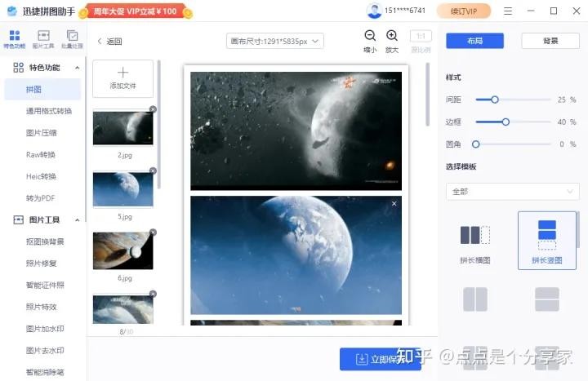Open 图片压缩 in the sidebar
Screen dimensions: 588x381
pyautogui.click(x=41, y=133)
